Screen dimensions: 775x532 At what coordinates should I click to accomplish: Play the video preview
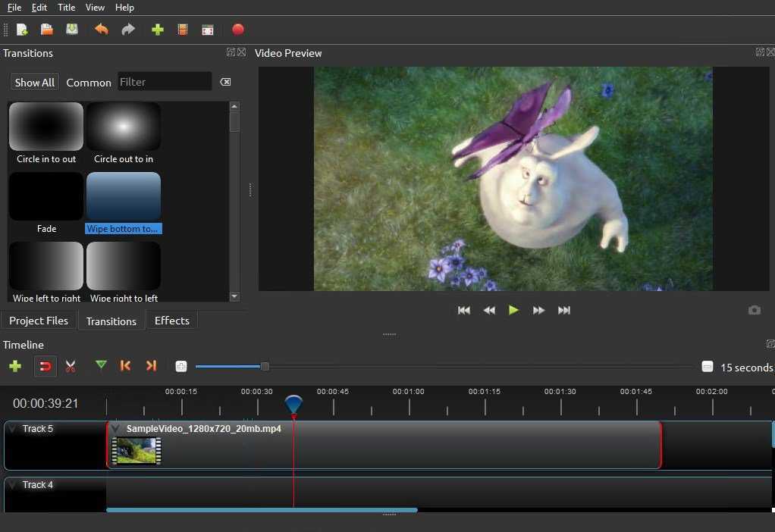click(x=513, y=310)
